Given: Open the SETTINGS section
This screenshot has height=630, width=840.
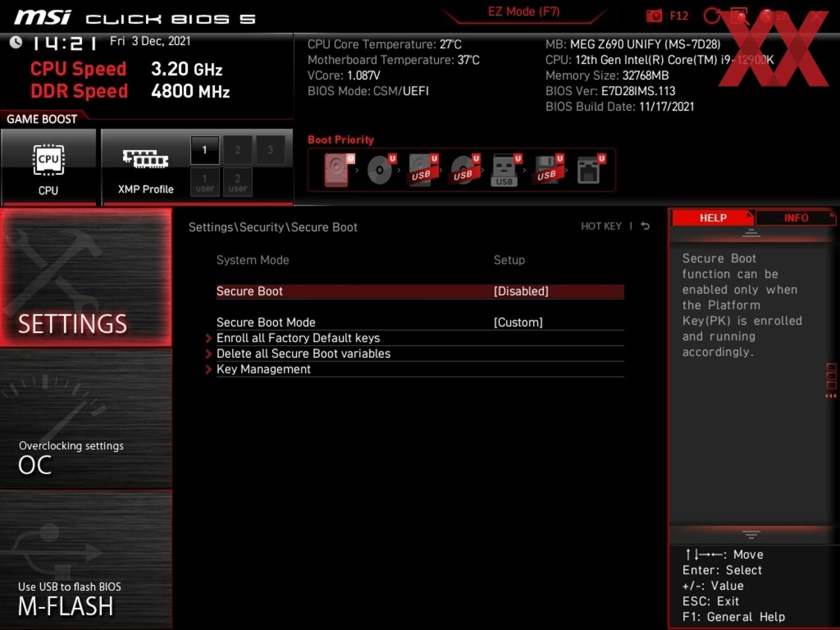Looking at the screenshot, I should pos(86,277).
